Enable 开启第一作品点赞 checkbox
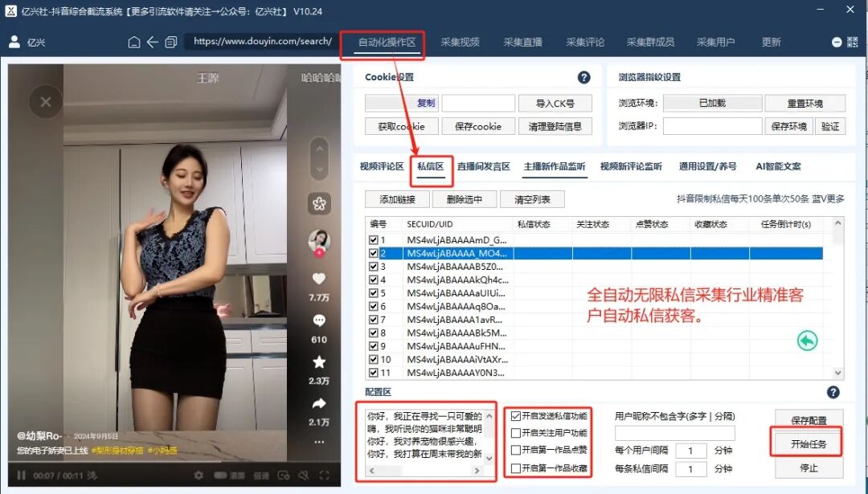Viewport: 868px width, 494px height. pyautogui.click(x=516, y=451)
